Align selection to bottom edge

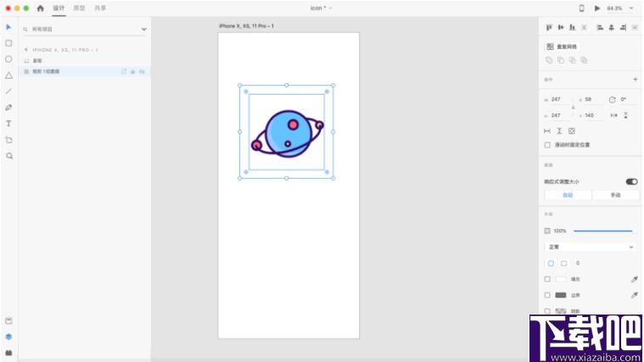click(572, 27)
